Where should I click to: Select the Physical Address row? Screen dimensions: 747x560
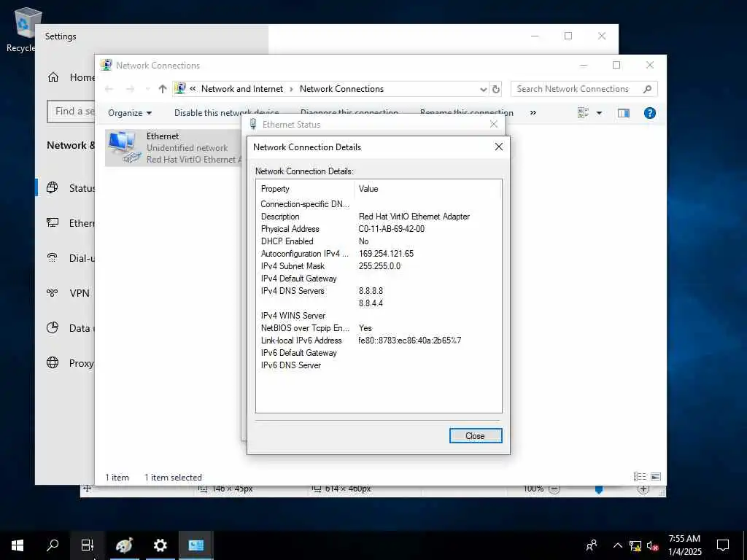[x=379, y=229]
